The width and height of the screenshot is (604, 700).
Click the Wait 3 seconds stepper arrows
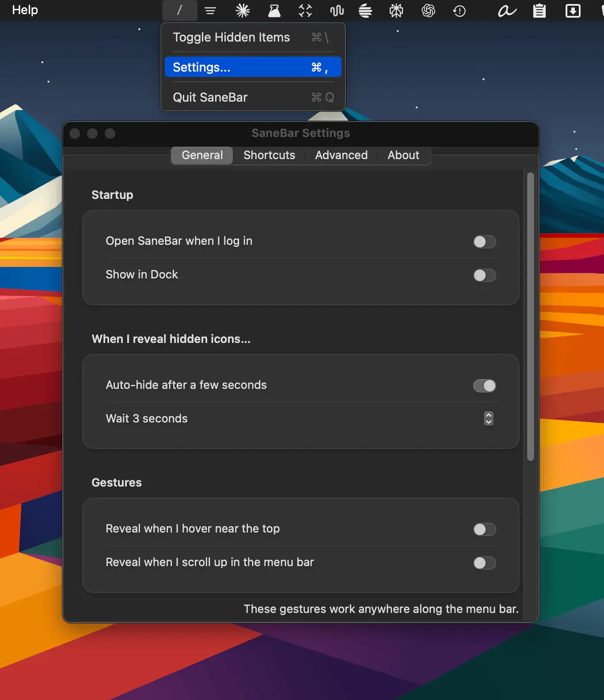coord(488,418)
